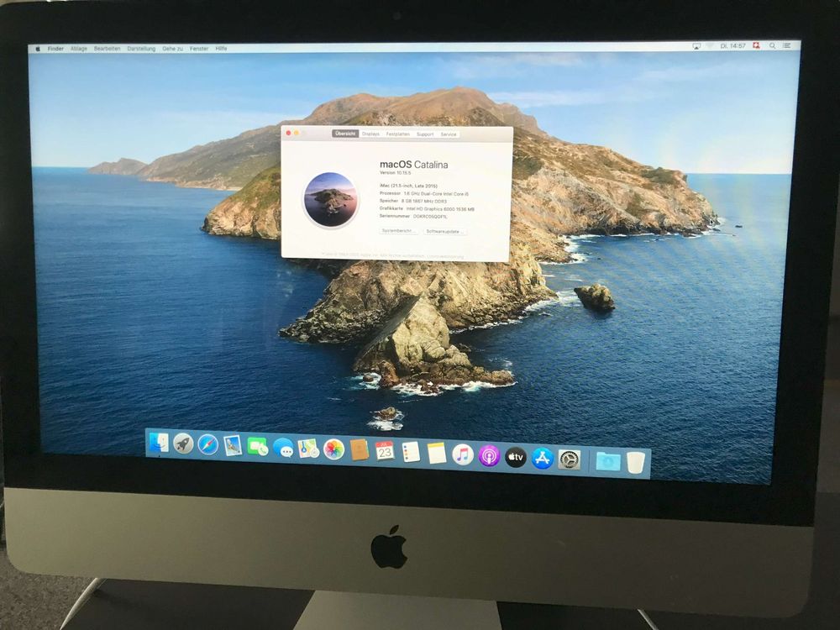Image resolution: width=840 pixels, height=630 pixels.
Task: Open the Service tab
Action: click(449, 134)
